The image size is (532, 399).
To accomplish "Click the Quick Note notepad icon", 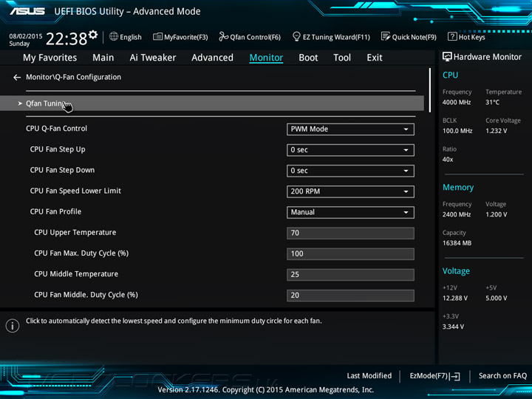I will (x=386, y=36).
